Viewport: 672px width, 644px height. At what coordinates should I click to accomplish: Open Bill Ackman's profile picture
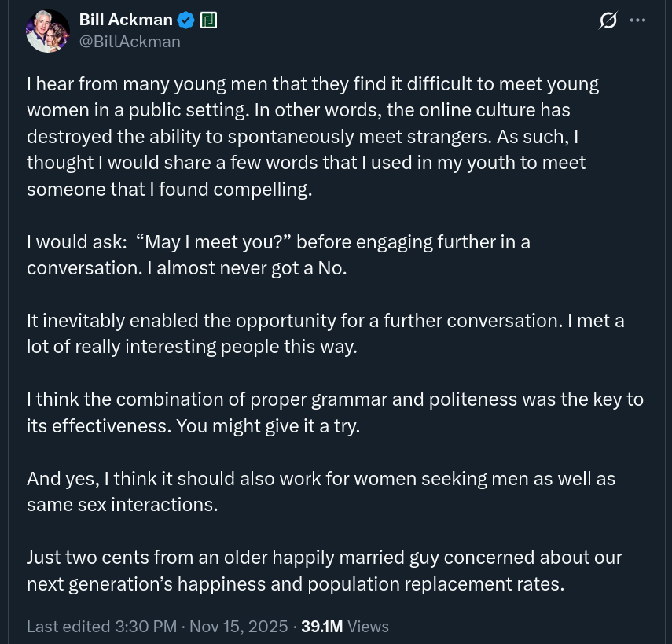pos(48,31)
